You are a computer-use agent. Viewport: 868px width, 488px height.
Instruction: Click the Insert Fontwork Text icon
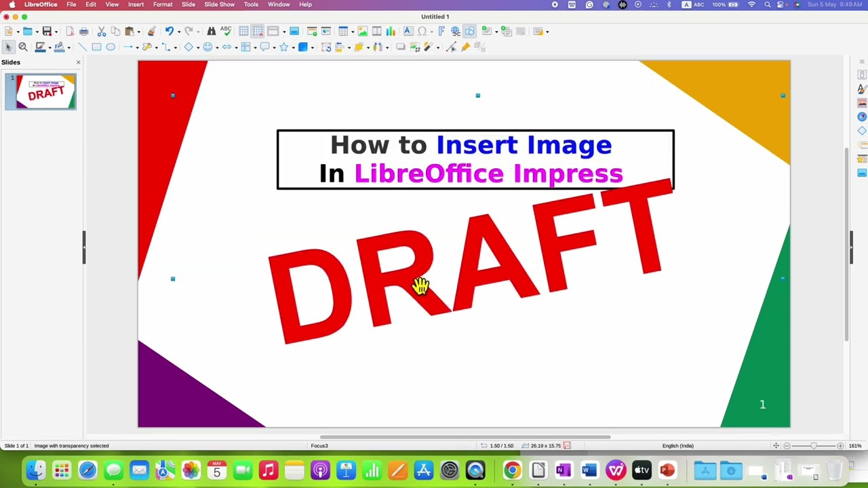click(441, 31)
